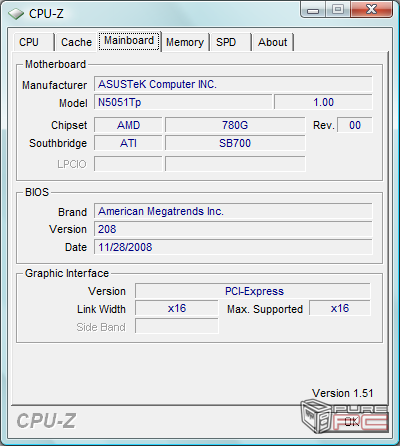Click the Southbridge SB700 field
This screenshot has width=400, height=446.
point(235,143)
